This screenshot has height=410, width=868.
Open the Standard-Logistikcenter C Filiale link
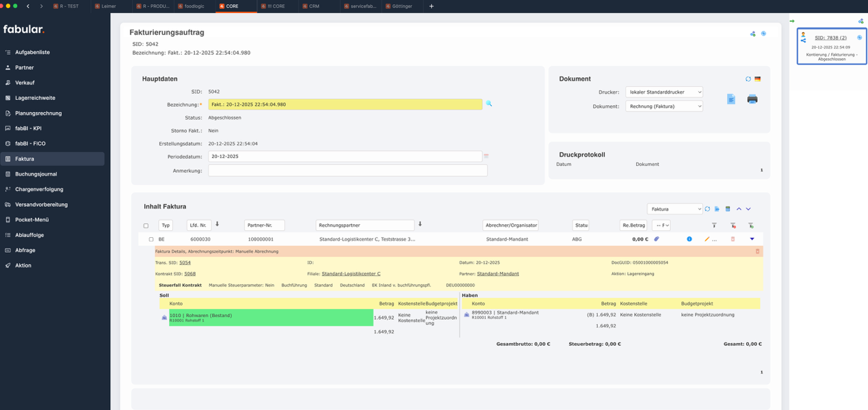[351, 273]
